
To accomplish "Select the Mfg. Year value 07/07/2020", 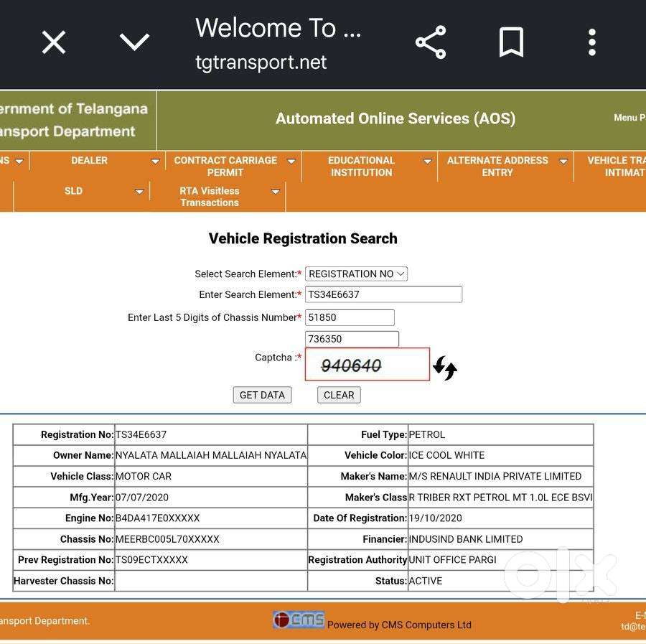I will [x=141, y=498].
